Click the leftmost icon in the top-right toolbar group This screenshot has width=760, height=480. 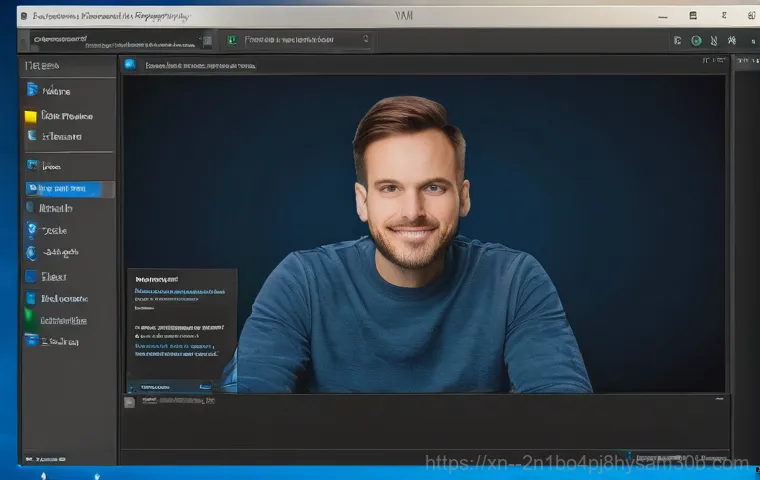click(677, 41)
